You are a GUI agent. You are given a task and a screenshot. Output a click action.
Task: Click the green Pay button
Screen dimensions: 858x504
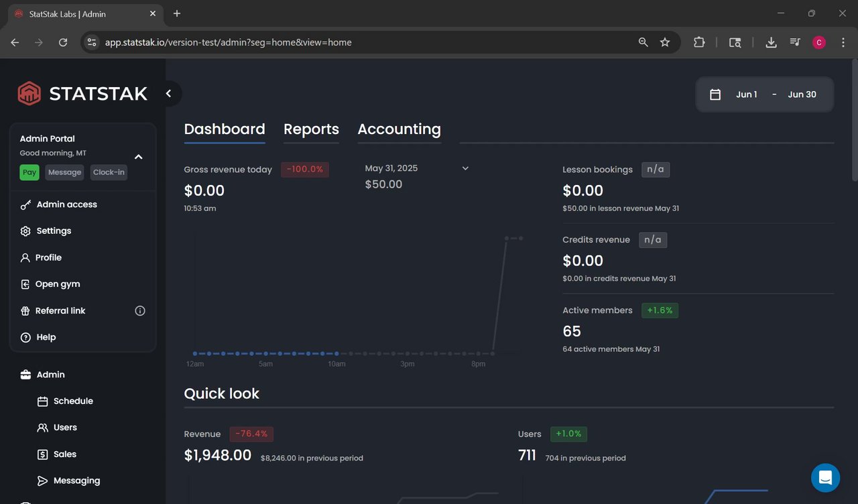[29, 172]
